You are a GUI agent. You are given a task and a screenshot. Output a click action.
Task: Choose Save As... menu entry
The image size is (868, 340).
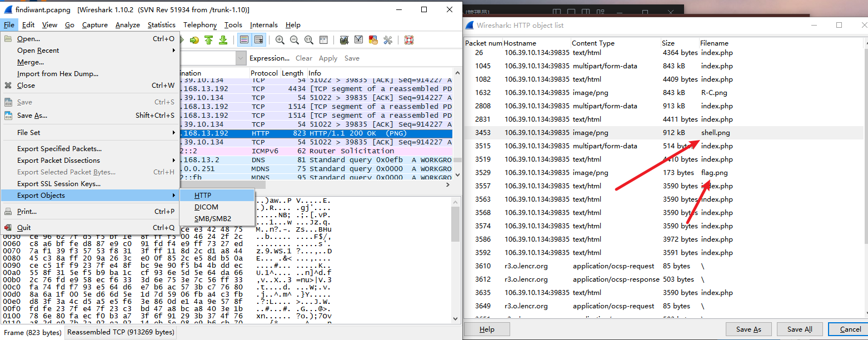(90, 116)
